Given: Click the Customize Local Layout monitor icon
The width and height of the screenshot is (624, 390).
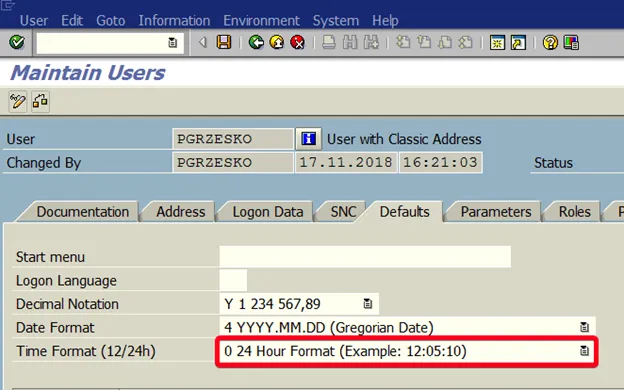Looking at the screenshot, I should click(571, 42).
